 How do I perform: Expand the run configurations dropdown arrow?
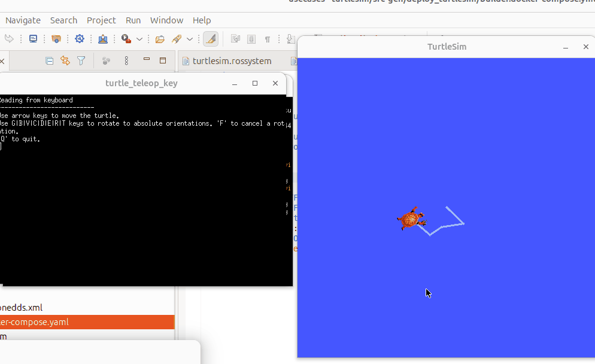139,39
